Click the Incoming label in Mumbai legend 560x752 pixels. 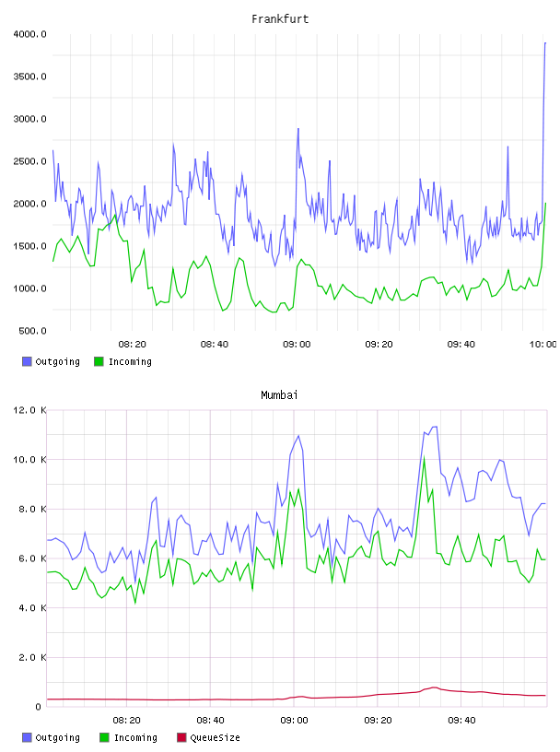[135, 738]
